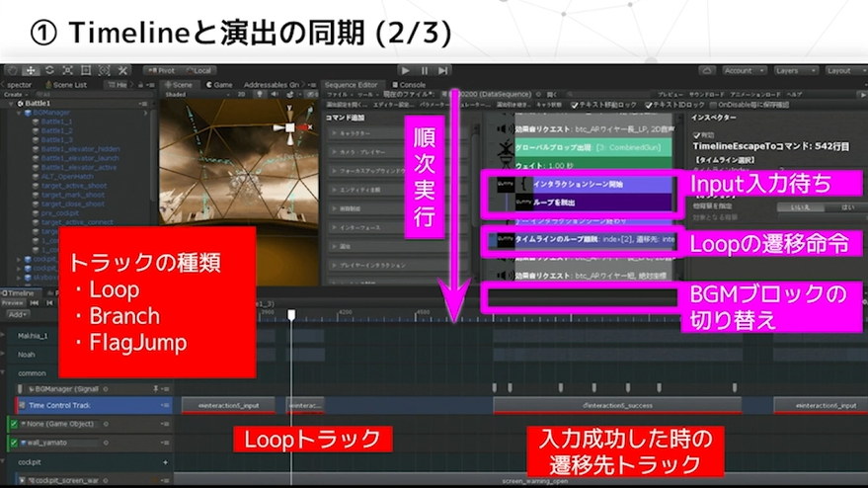Click the timeline playhead marker
Screen dimensions: 868x488
[291, 314]
